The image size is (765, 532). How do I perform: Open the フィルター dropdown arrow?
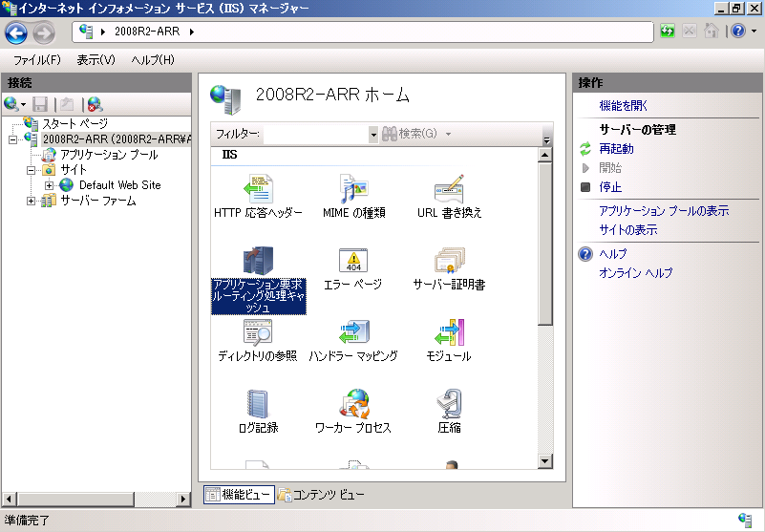coord(373,135)
